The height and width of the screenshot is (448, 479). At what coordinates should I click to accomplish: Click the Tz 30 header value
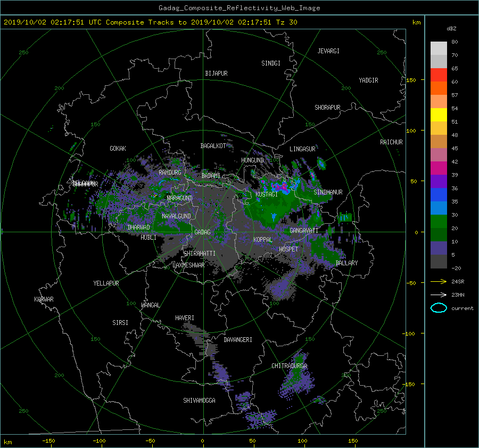[286, 22]
